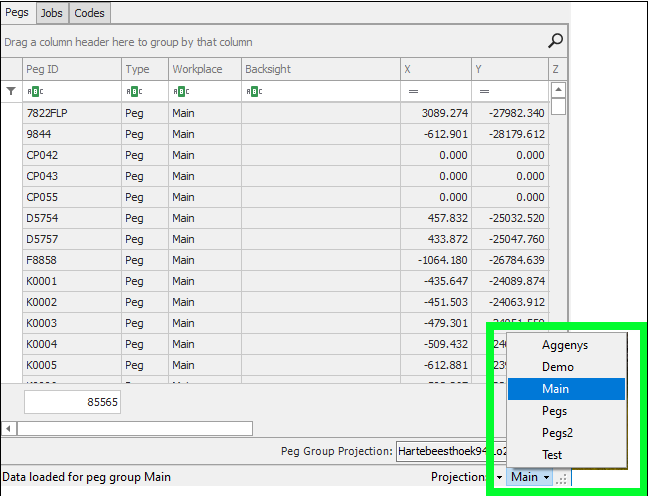Open Peg ID filter condition icon

[33, 91]
